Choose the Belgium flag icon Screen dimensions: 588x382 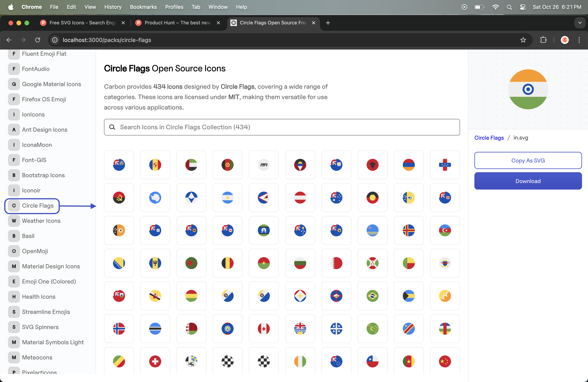click(x=228, y=263)
